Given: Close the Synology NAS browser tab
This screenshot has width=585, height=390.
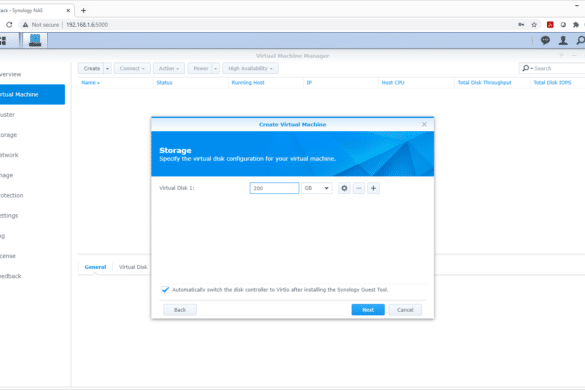Looking at the screenshot, I should coord(68,10).
